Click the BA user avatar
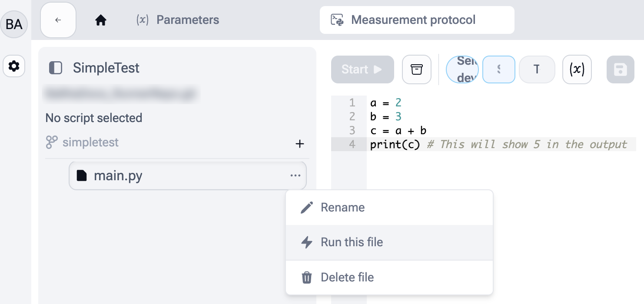The height and width of the screenshot is (304, 644). [x=14, y=24]
